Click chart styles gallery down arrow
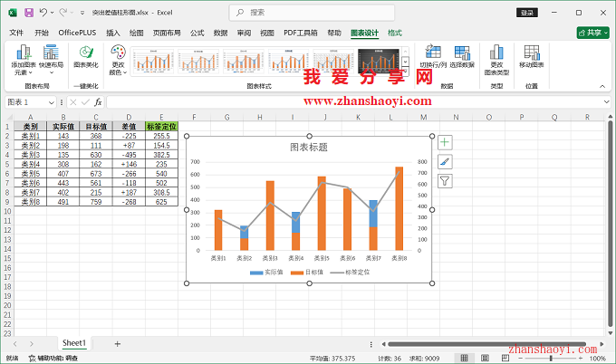This screenshot has height=364, width=616. [x=406, y=62]
